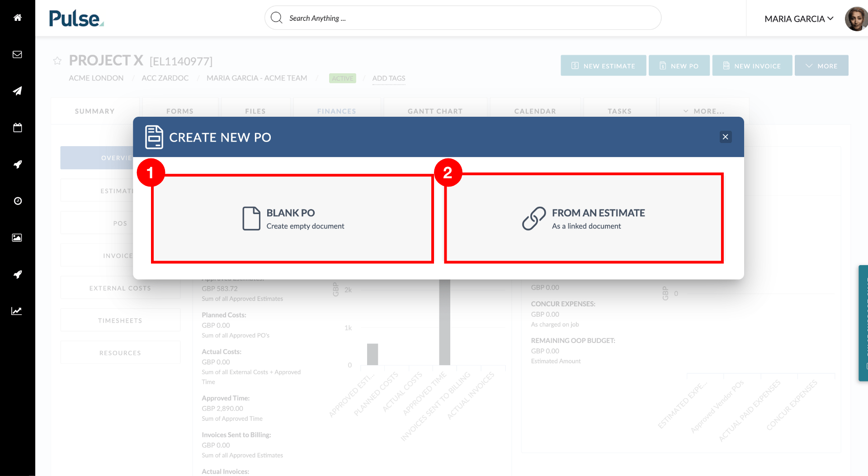Switch to the Tasks tab
Screen dimensions: 868x476
click(x=620, y=111)
